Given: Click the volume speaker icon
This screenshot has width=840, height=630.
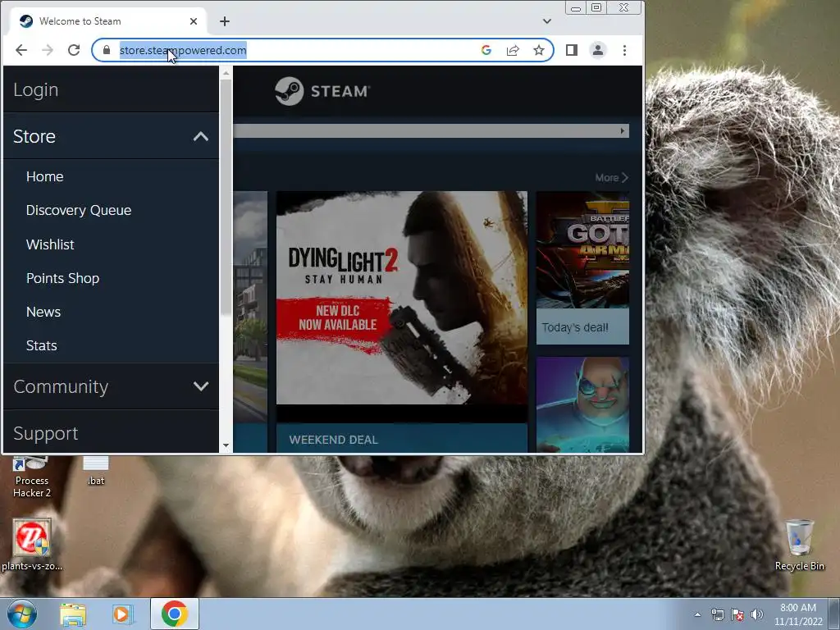Looking at the screenshot, I should tap(757, 614).
